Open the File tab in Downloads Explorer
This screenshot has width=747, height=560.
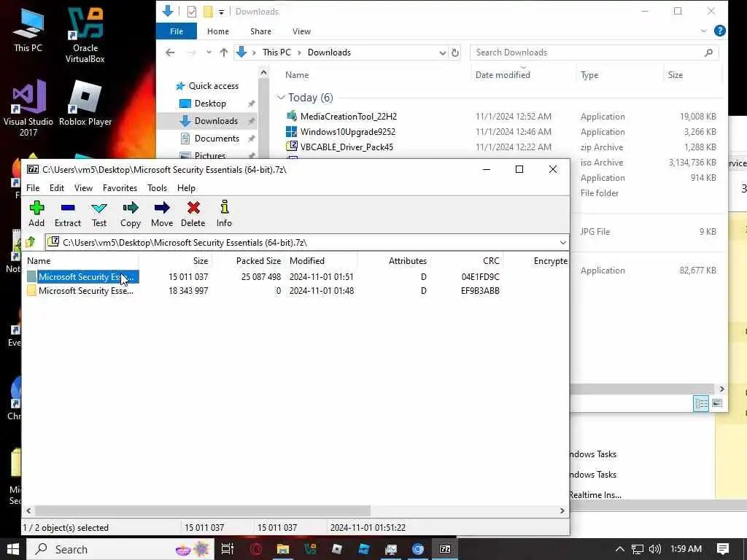(x=177, y=31)
